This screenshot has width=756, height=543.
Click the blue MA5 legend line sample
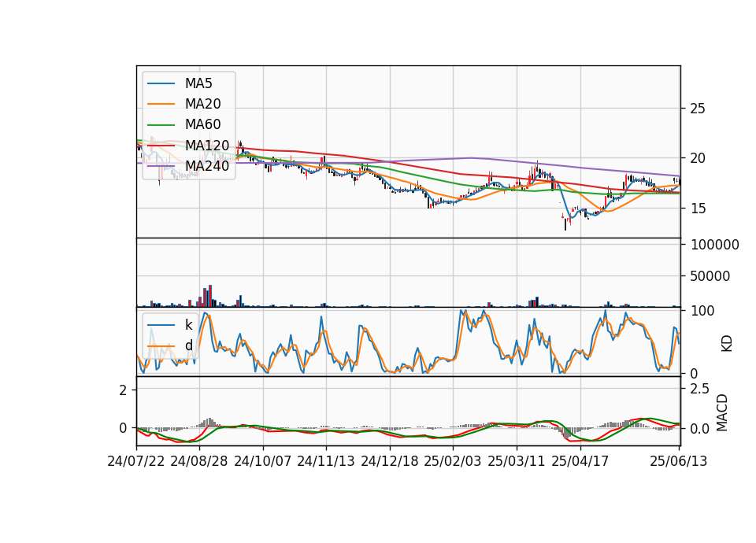(x=161, y=84)
